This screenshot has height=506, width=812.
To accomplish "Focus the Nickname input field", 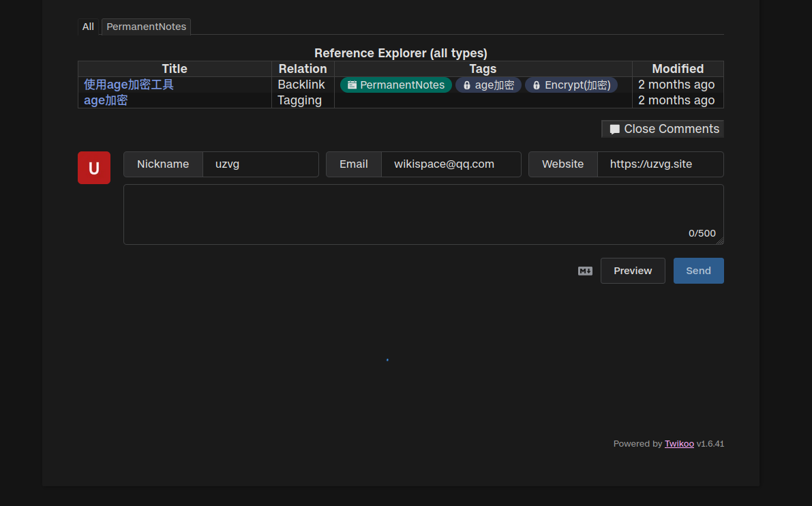I will coord(260,164).
